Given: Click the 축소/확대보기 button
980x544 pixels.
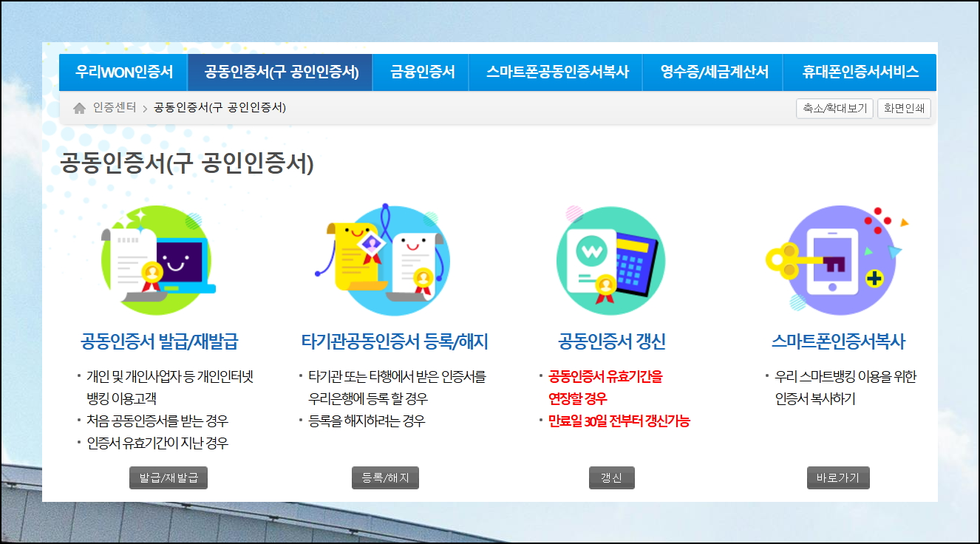Looking at the screenshot, I should click(834, 109).
